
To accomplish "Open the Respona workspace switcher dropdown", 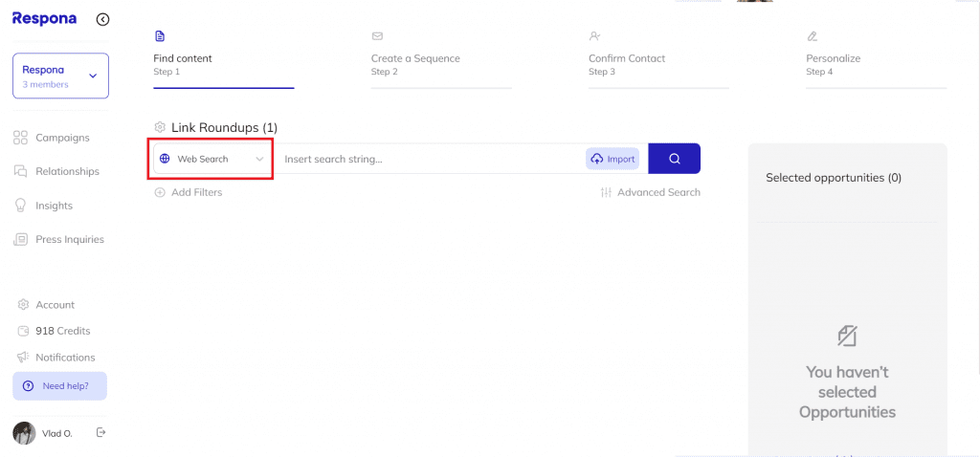I will pos(60,76).
